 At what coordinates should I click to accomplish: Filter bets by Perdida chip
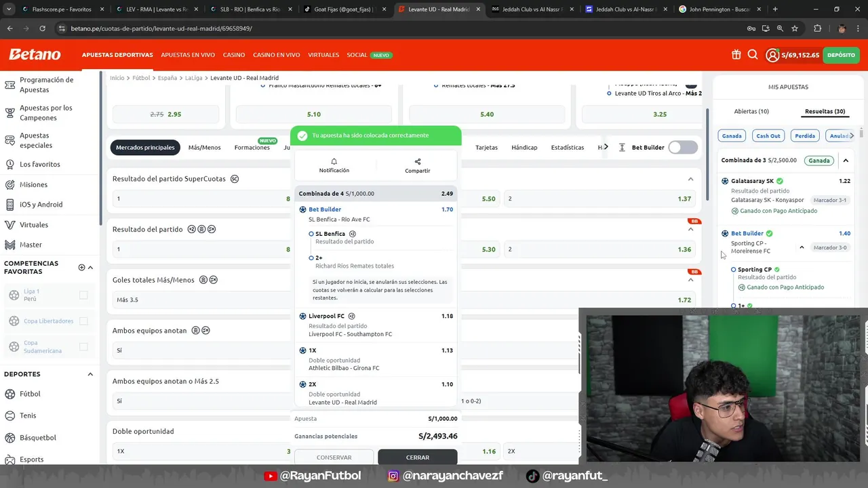click(x=805, y=136)
